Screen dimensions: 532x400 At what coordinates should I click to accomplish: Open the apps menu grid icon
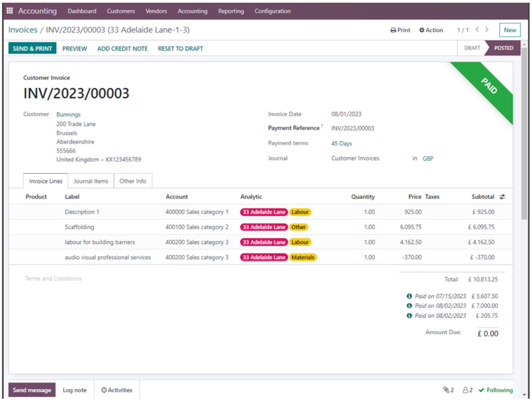pos(10,11)
